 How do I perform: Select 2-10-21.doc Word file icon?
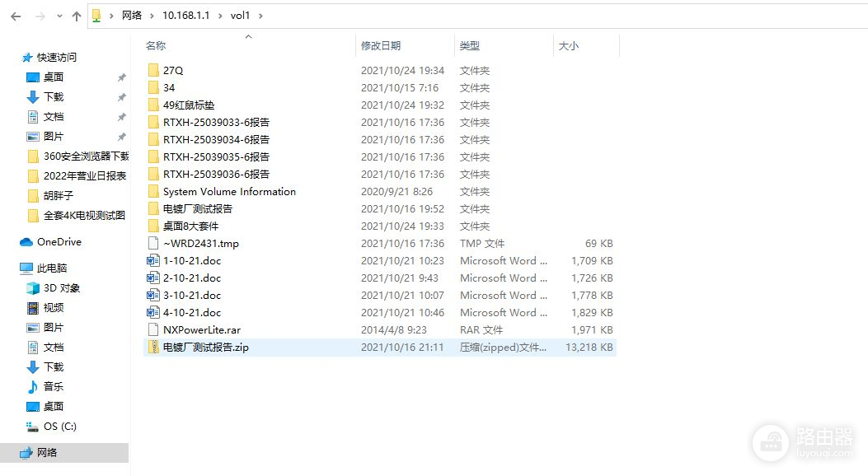[x=153, y=278]
